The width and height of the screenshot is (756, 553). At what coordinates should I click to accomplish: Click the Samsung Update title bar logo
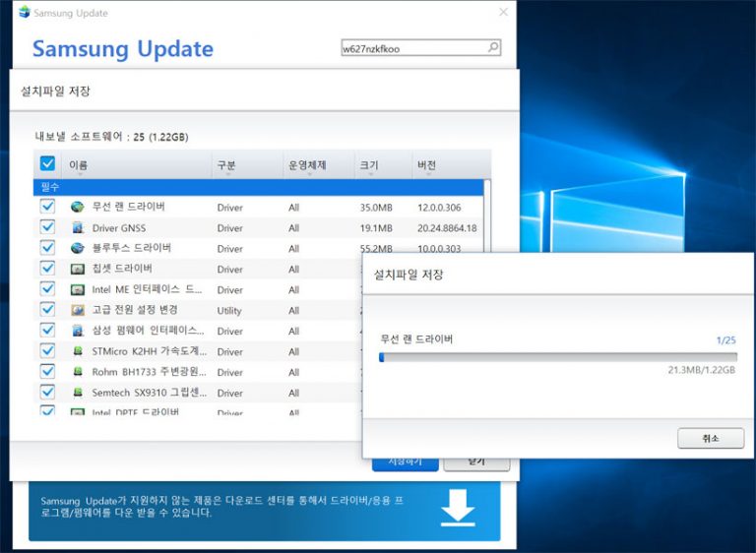pyautogui.click(x=24, y=12)
